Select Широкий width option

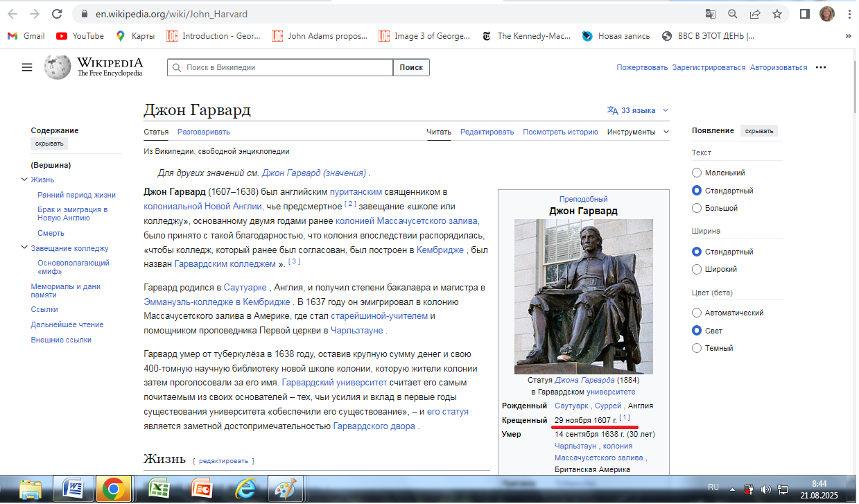[697, 269]
